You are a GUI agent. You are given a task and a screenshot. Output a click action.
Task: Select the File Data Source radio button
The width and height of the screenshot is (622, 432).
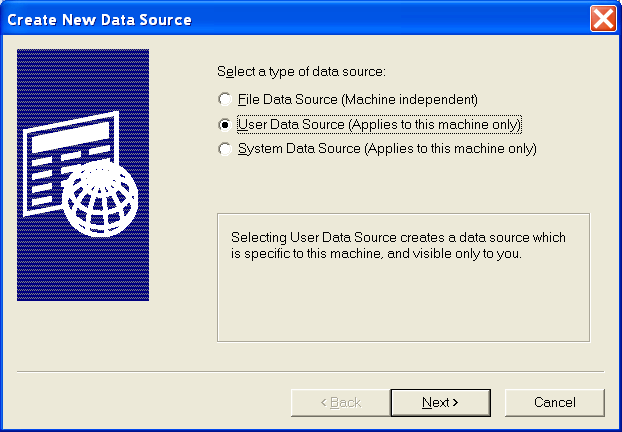225,99
